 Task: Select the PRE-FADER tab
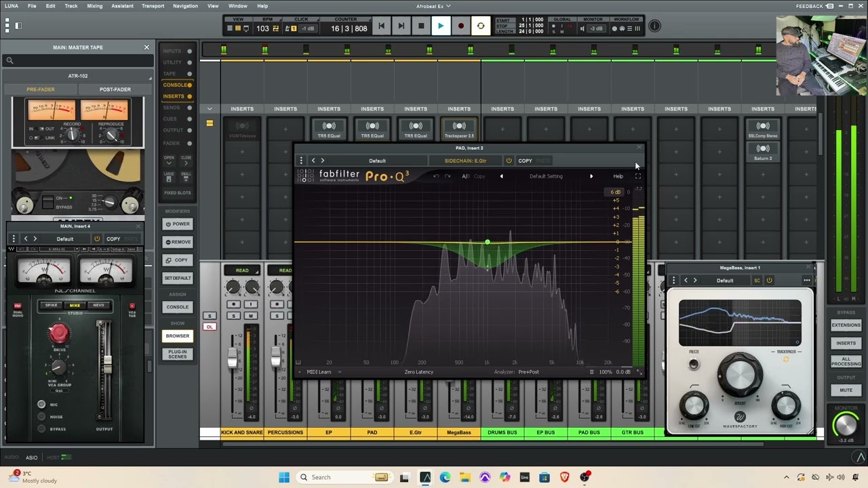click(x=41, y=89)
